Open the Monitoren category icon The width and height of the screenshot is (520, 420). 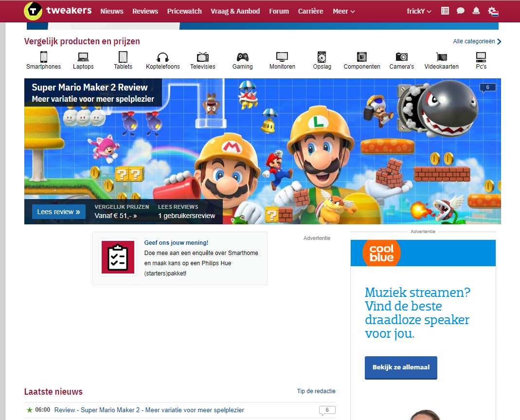click(282, 57)
